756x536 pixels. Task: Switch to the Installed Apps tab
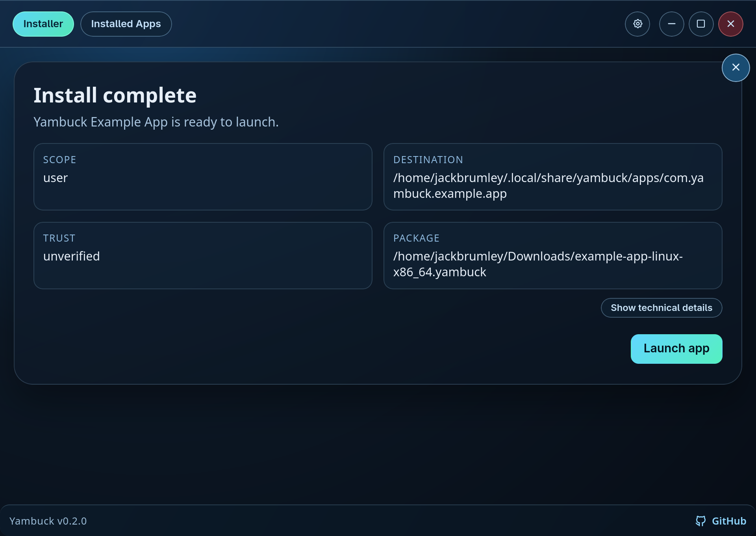[126, 24]
